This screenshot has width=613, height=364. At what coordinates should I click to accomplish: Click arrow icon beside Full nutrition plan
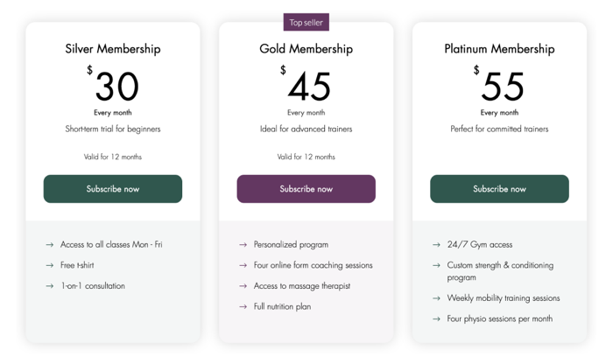click(243, 306)
